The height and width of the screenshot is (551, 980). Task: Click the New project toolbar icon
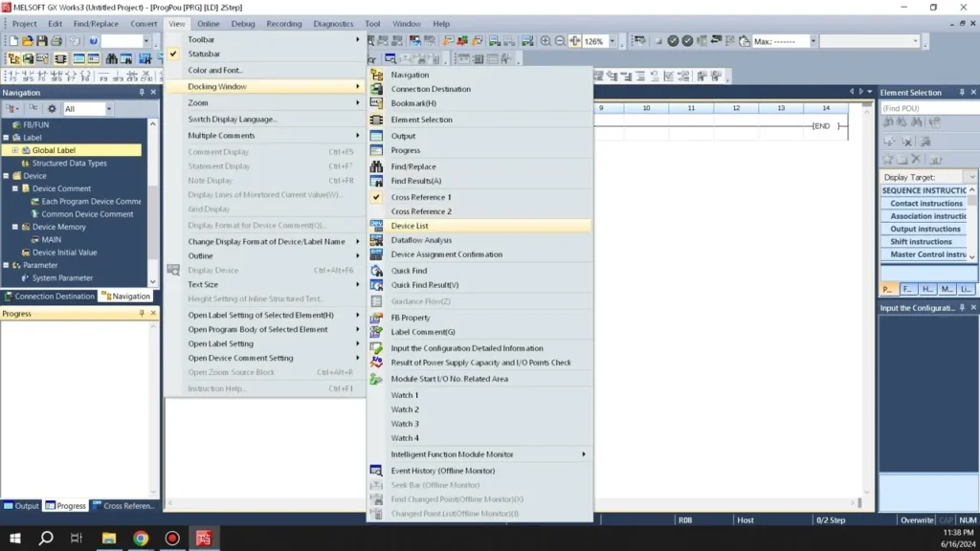(13, 41)
